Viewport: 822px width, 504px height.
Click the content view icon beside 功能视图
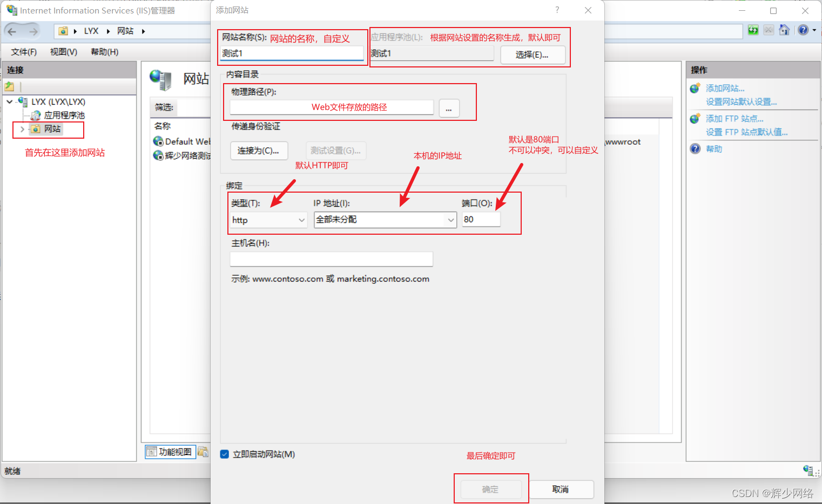pyautogui.click(x=203, y=452)
